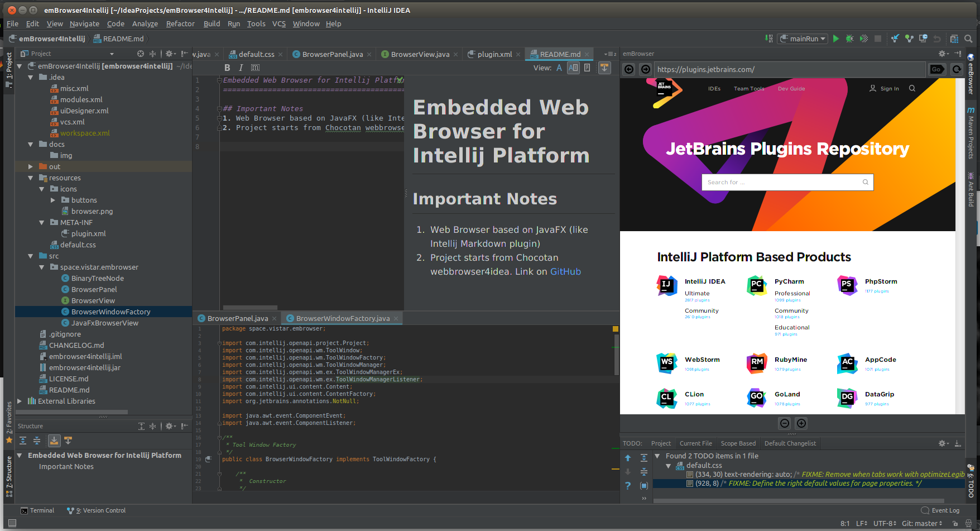Open Git: master branch dropdown
980x531 pixels.
(922, 524)
